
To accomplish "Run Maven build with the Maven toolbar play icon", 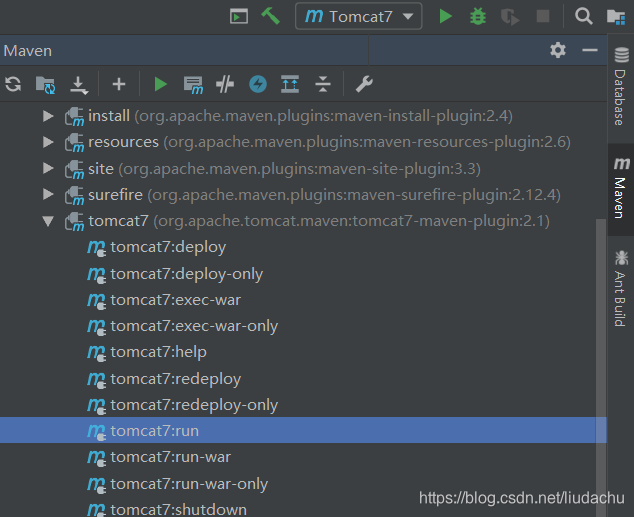I will point(161,84).
